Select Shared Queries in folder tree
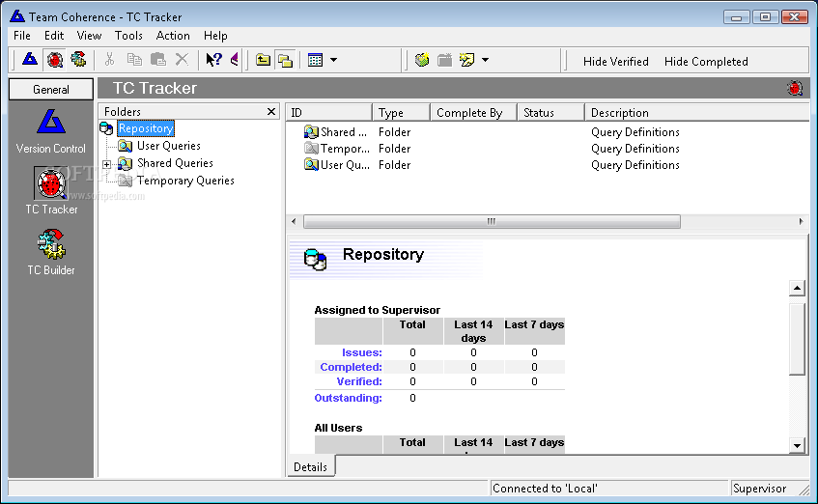Image resolution: width=818 pixels, height=504 pixels. tap(175, 163)
